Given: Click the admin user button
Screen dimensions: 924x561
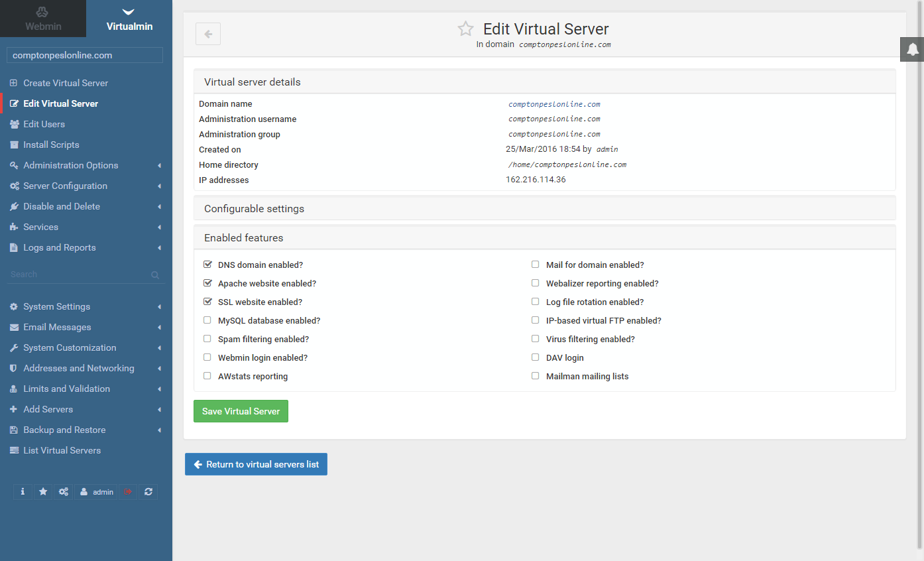Looking at the screenshot, I should (x=96, y=491).
